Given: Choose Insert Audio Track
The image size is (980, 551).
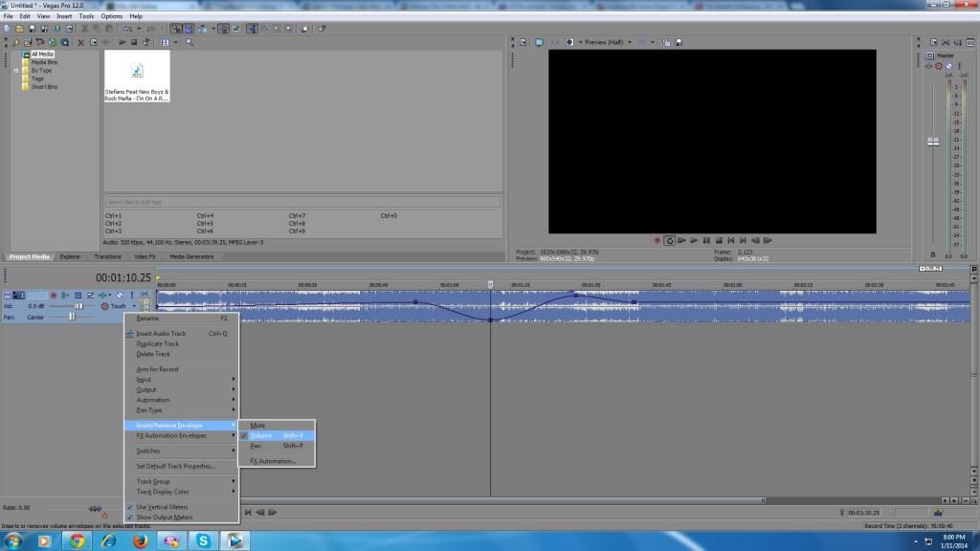Looking at the screenshot, I should tap(181, 334).
